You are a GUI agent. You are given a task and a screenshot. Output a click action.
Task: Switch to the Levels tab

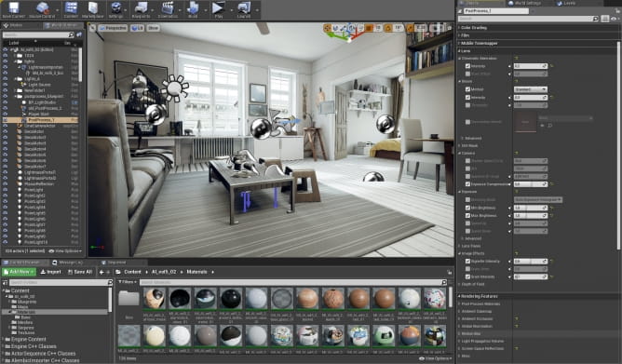coord(566,3)
